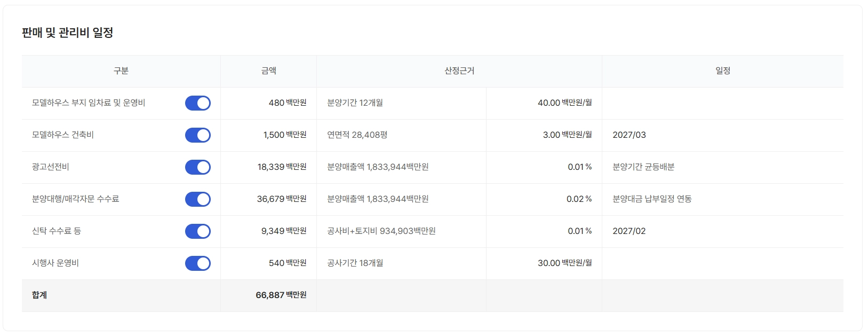The image size is (868, 336).
Task: Select the 합계 total amount 66,887 백만원
Action: tap(281, 295)
